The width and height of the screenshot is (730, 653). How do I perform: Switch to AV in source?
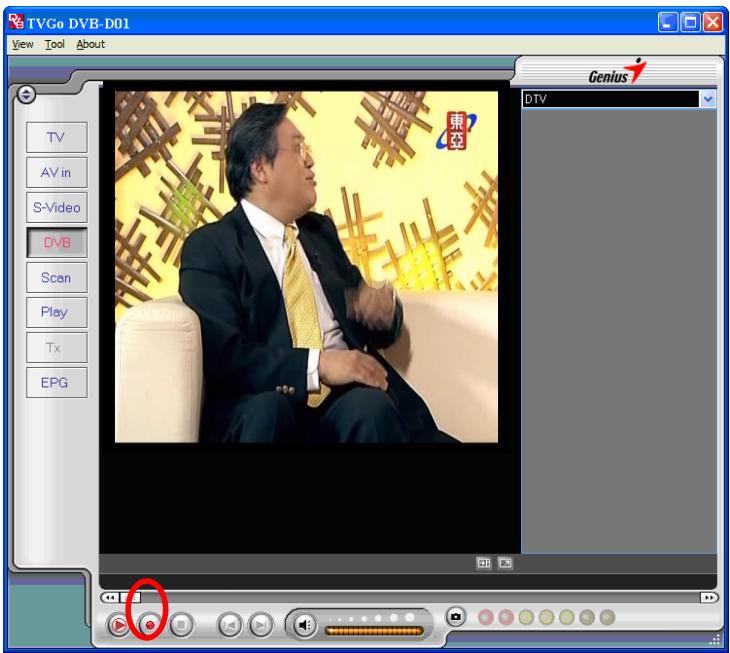tap(57, 173)
